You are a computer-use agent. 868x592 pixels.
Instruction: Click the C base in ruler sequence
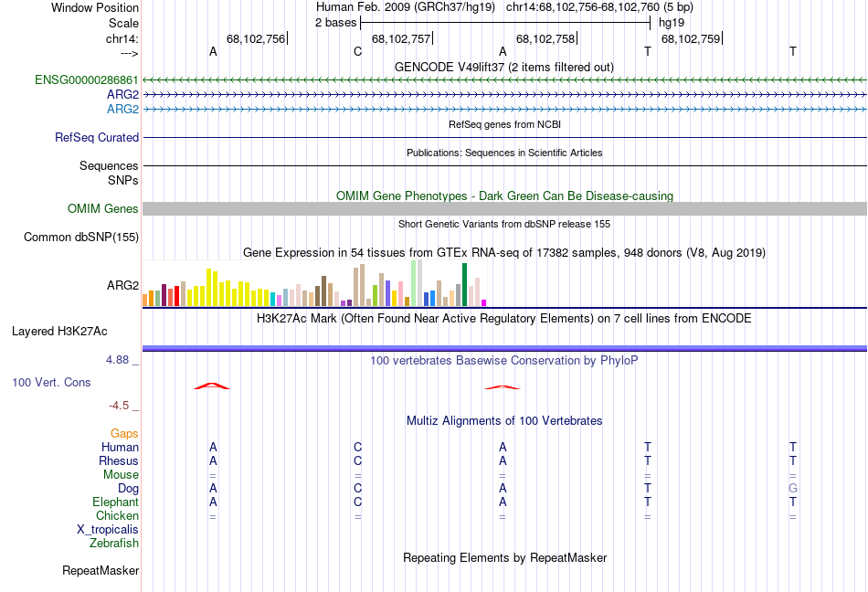tap(357, 52)
